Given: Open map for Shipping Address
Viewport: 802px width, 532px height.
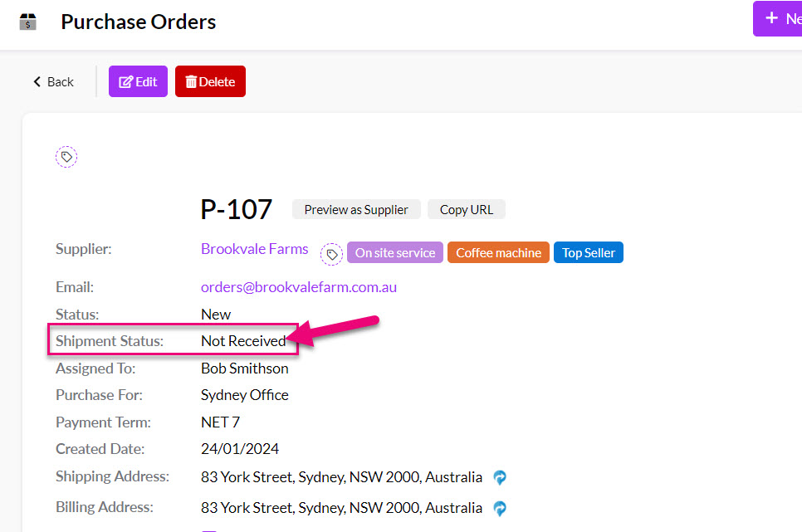Looking at the screenshot, I should point(500,477).
